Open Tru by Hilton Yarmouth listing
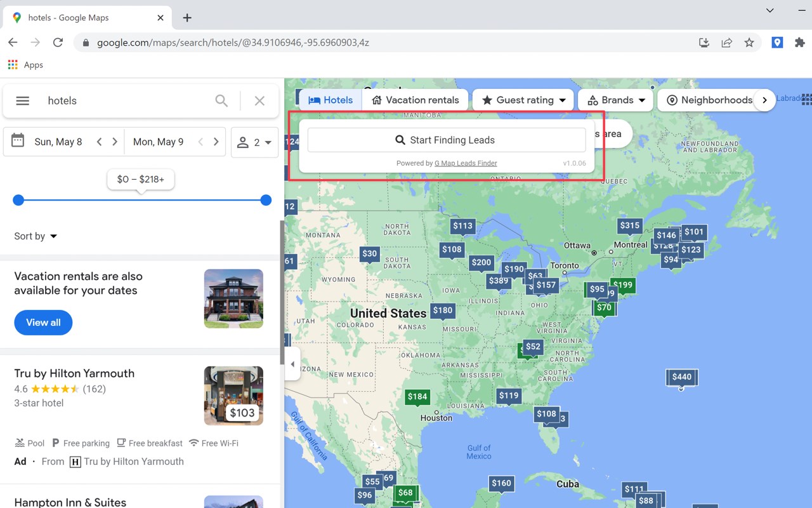The height and width of the screenshot is (508, 812). pyautogui.click(x=74, y=373)
